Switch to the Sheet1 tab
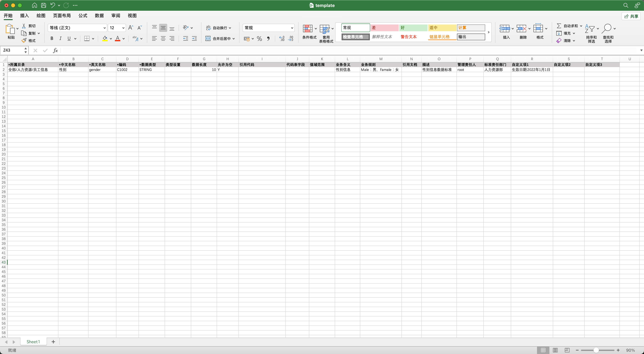Viewport: 644px width, 354px height. 33,342
